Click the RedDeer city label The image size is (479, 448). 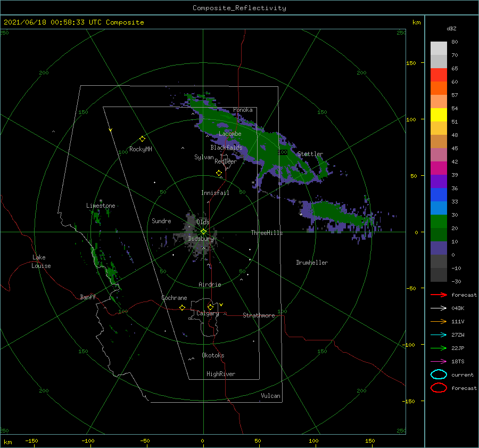coord(226,161)
